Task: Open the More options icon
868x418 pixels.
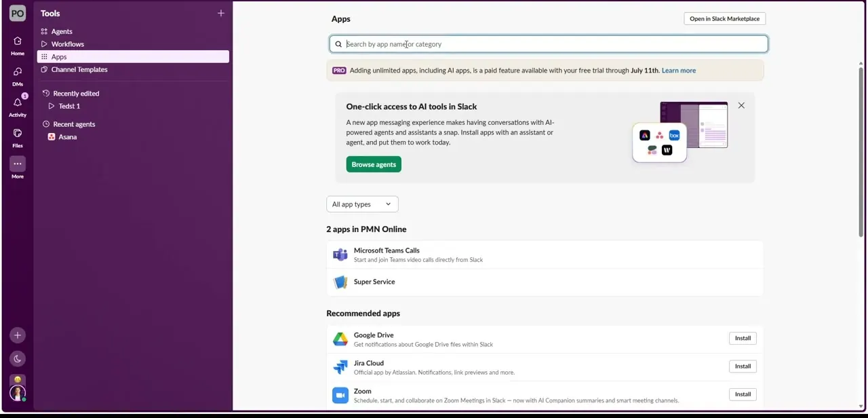Action: [x=18, y=164]
